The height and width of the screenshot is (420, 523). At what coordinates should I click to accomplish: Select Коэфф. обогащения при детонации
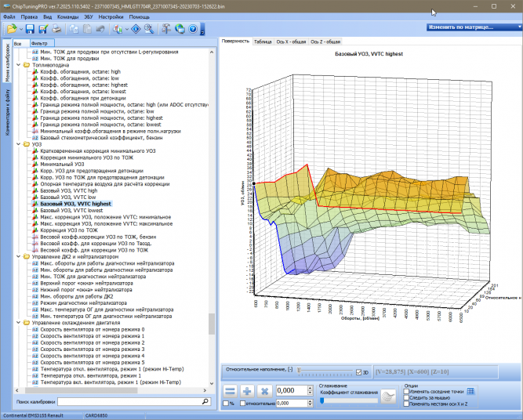82,98
